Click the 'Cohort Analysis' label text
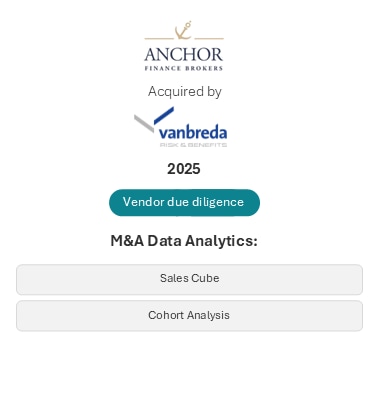The height and width of the screenshot is (416, 378). tap(189, 315)
